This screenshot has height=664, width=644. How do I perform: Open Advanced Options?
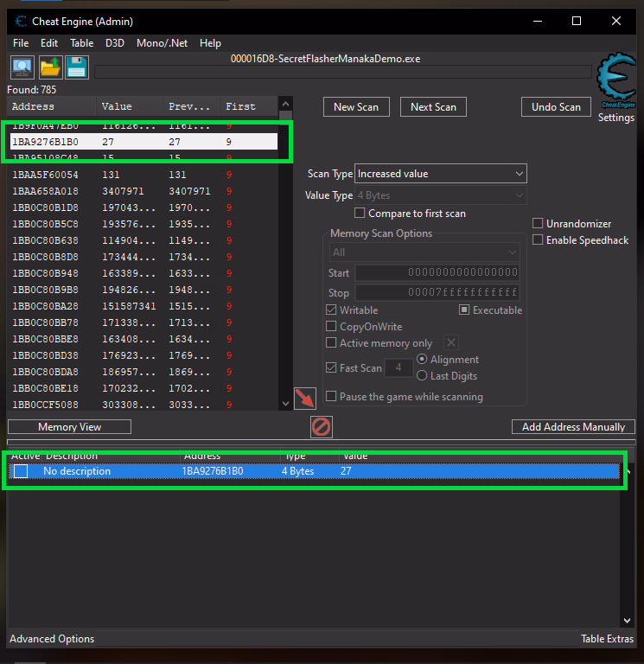pyautogui.click(x=52, y=639)
